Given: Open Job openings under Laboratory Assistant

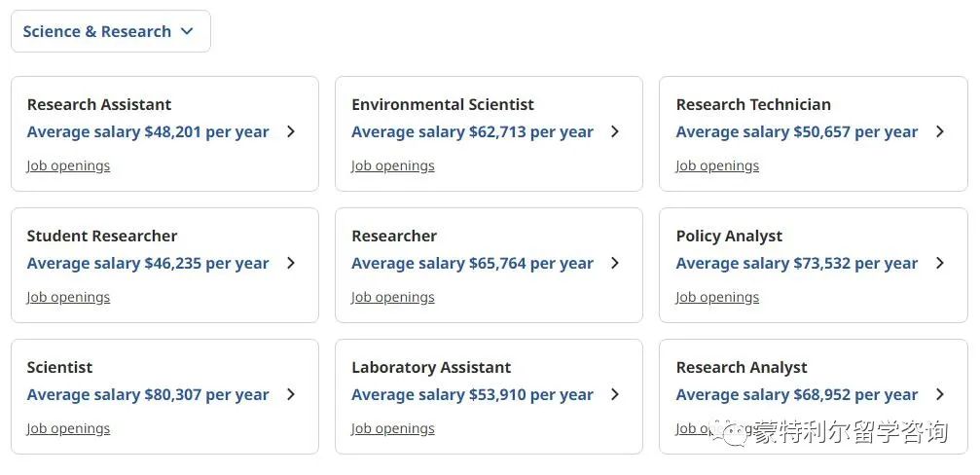Looking at the screenshot, I should 392,428.
